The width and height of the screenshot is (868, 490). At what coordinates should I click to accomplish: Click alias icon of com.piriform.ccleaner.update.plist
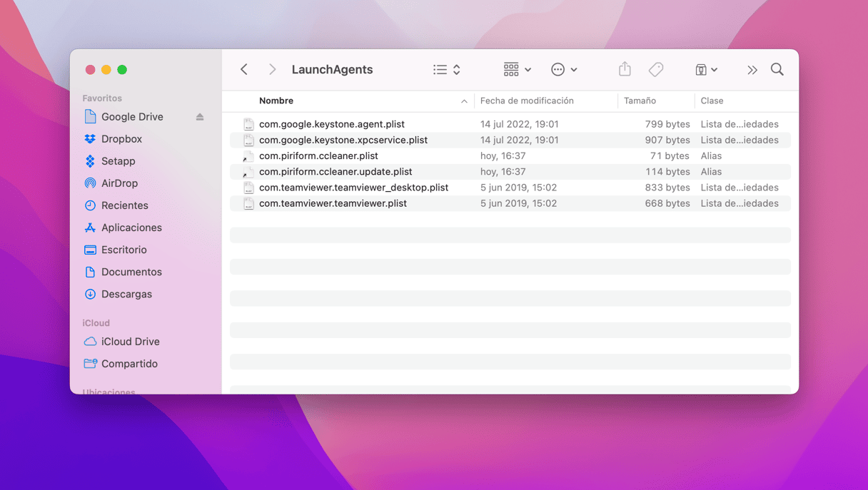(x=248, y=171)
